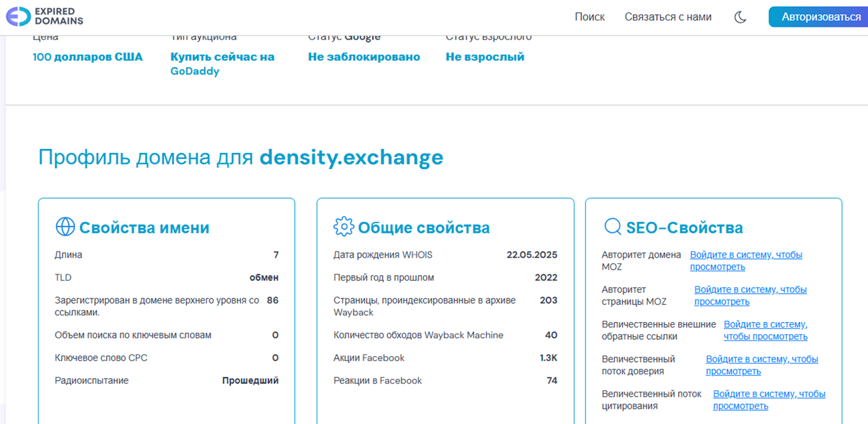Click the magnifier icon beside SEO-Свойства
868x424 pixels.
[x=612, y=227]
